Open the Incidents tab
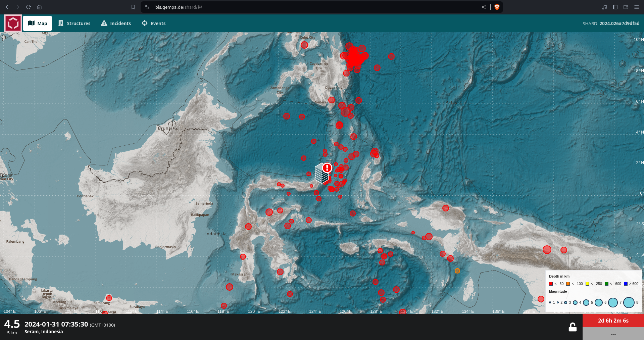 pos(116,23)
